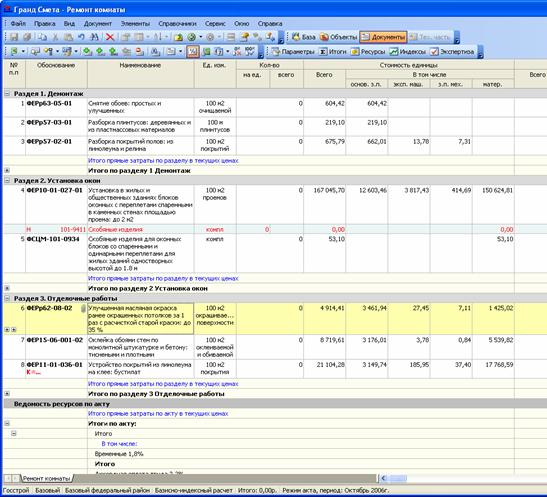Click the Параметры button
The image size is (547, 497).
click(293, 52)
